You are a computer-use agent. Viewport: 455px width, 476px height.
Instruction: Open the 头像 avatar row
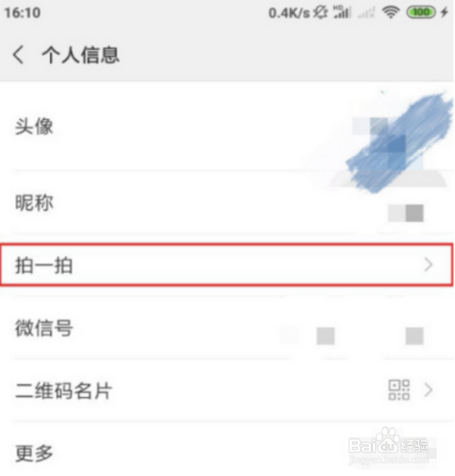pos(227,127)
